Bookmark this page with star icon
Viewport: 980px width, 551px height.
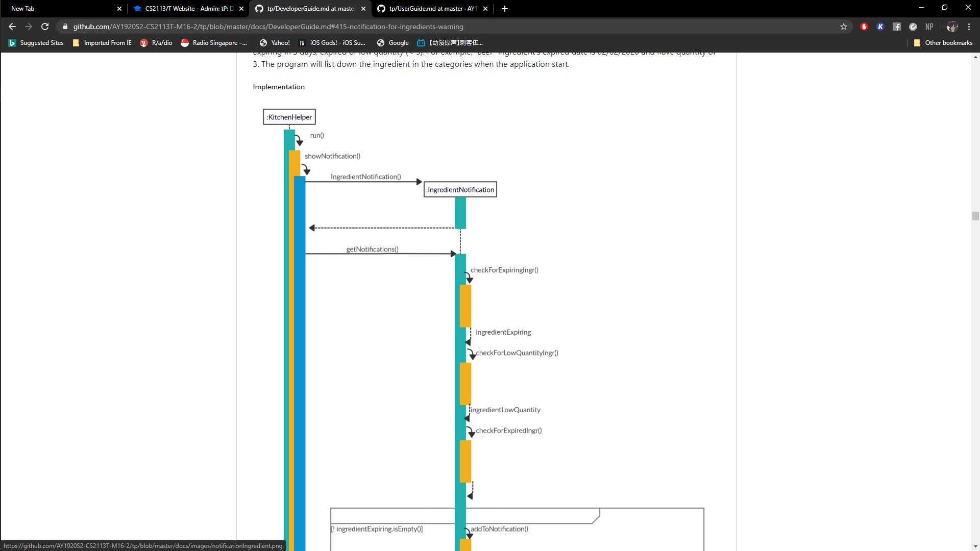click(x=844, y=27)
